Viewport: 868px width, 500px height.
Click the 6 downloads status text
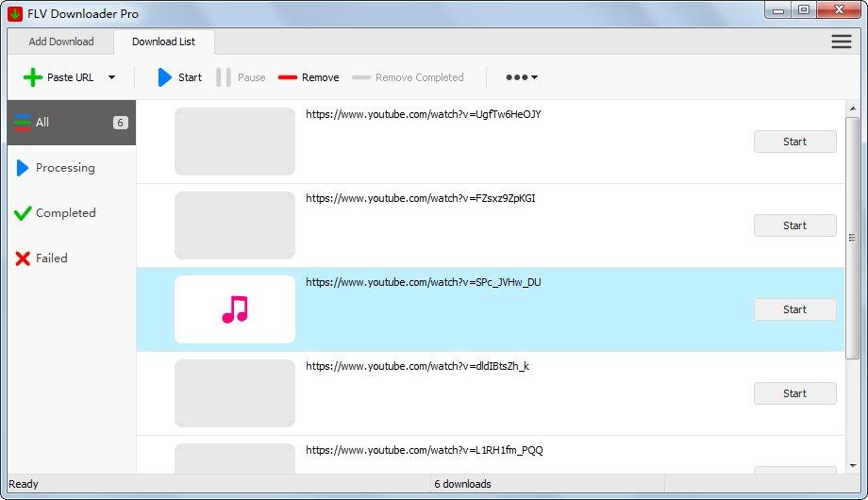[463, 484]
